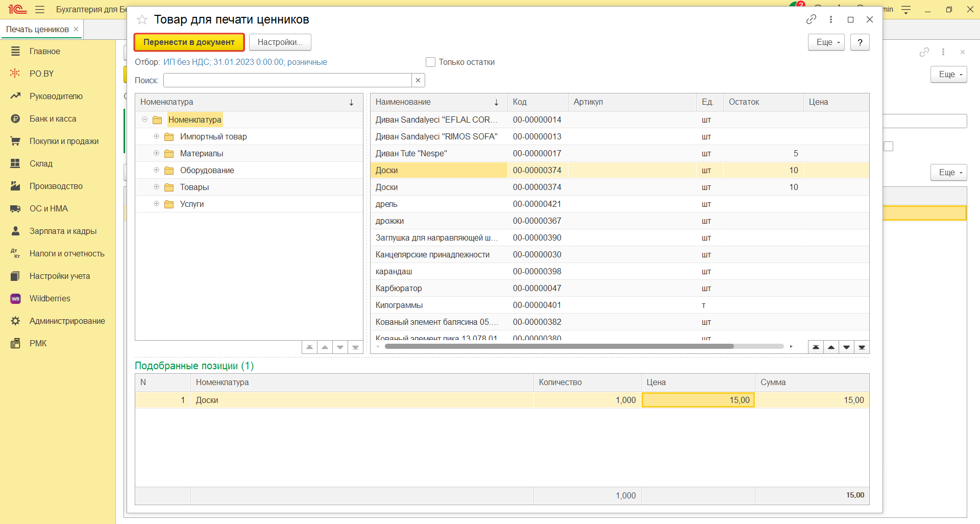Image resolution: width=980 pixels, height=524 pixels.
Task: Click into the 'Поиск' search field
Action: tap(287, 80)
